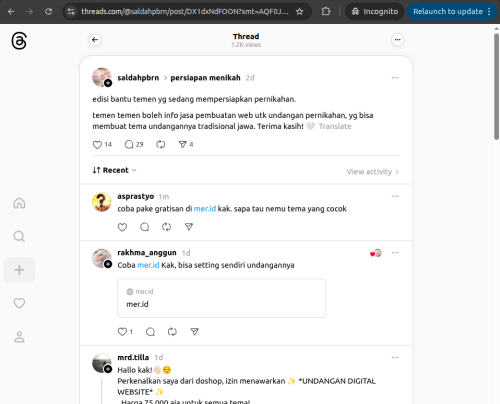Viewport: 500px width, 404px height.
Task: Open mer.id link in rakhma_anggun's reply text
Action: click(x=148, y=265)
